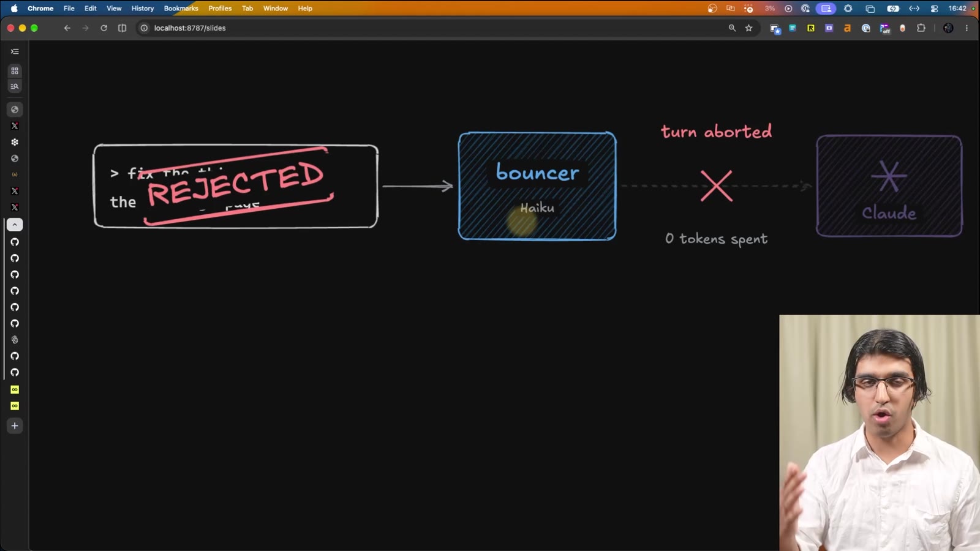The height and width of the screenshot is (551, 980).
Task: Click the 16:42 clock in menu bar
Action: click(957, 9)
